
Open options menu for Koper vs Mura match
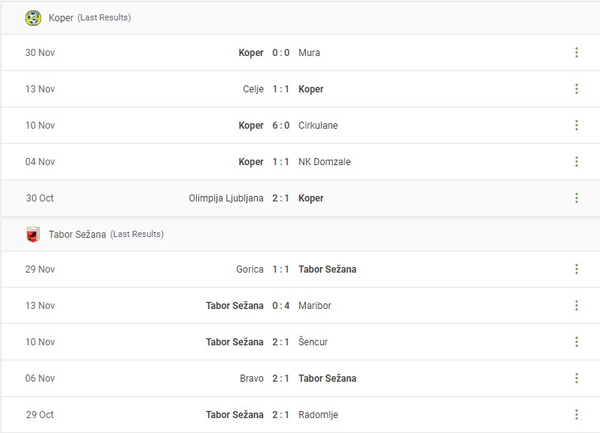tap(576, 53)
